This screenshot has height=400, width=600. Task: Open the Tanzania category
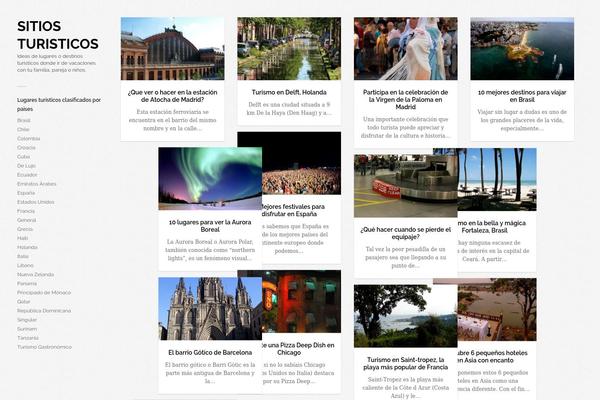(x=28, y=338)
